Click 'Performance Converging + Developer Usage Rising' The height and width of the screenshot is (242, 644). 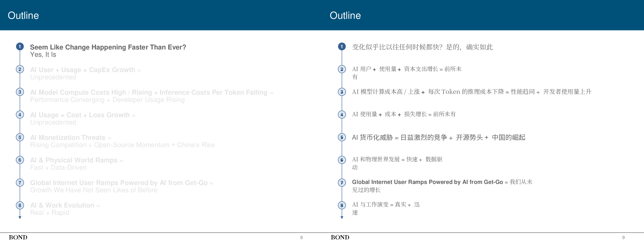(107, 100)
